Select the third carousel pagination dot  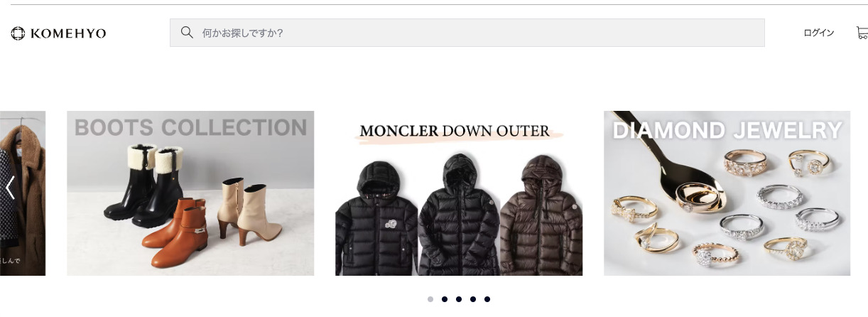[459, 299]
